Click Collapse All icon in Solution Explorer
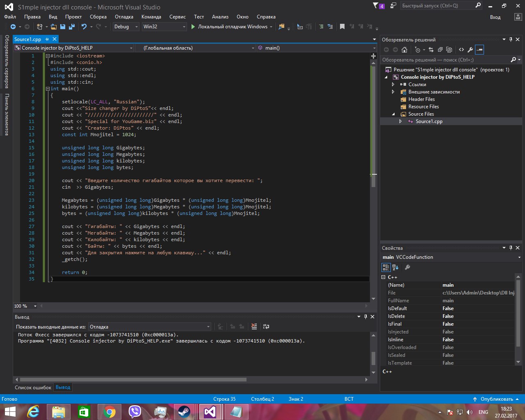Screen dimensions: 525x420 [x=440, y=50]
